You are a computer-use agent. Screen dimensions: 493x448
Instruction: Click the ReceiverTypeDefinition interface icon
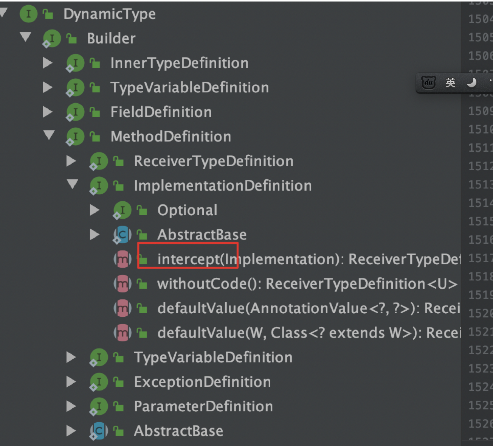pos(99,161)
